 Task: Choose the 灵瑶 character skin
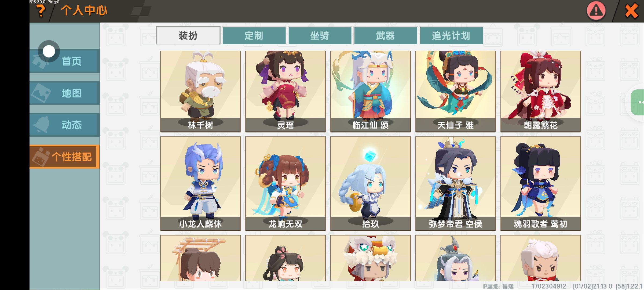click(x=286, y=91)
